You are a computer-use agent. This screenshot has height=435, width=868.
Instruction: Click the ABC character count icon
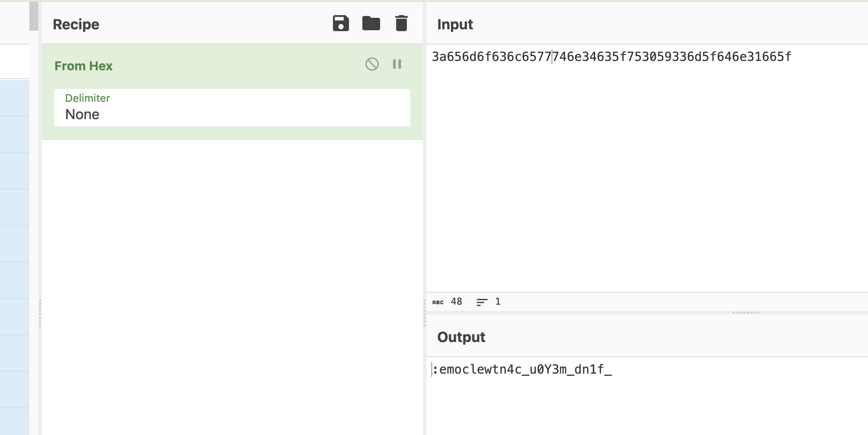tap(438, 302)
